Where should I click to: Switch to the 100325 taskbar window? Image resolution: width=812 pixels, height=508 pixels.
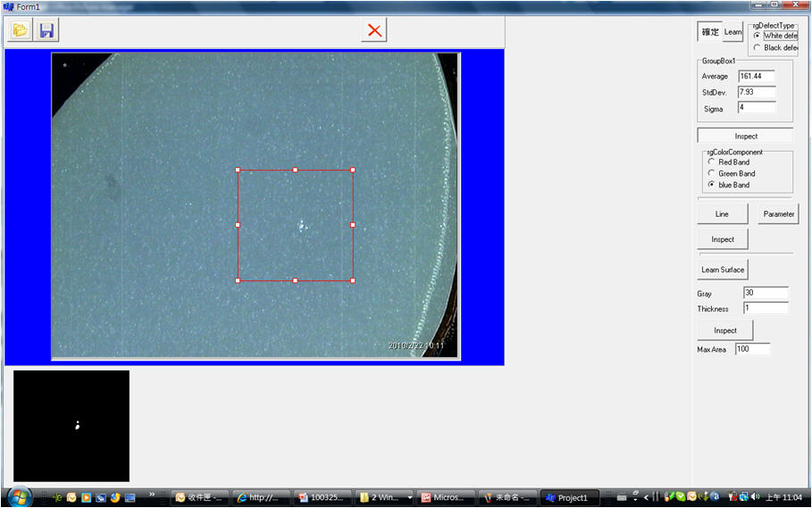(x=322, y=497)
